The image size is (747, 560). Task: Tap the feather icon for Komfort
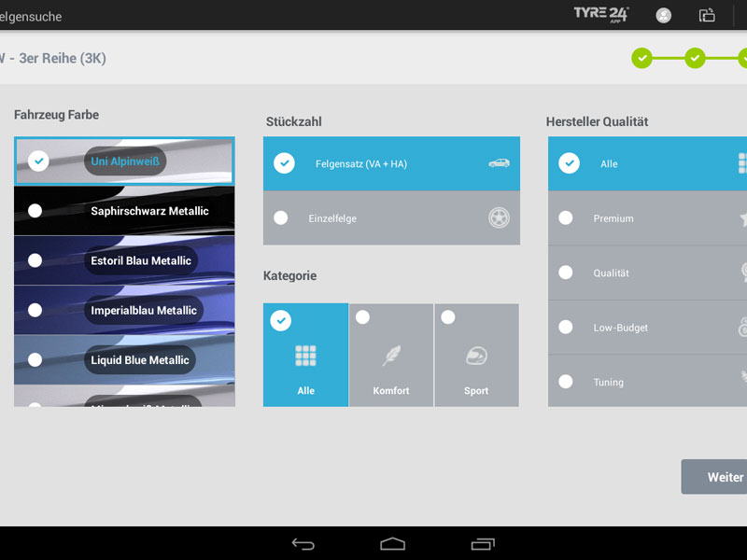(391, 356)
